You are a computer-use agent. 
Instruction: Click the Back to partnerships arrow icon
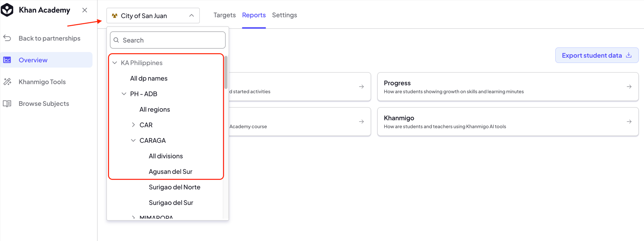coord(7,38)
